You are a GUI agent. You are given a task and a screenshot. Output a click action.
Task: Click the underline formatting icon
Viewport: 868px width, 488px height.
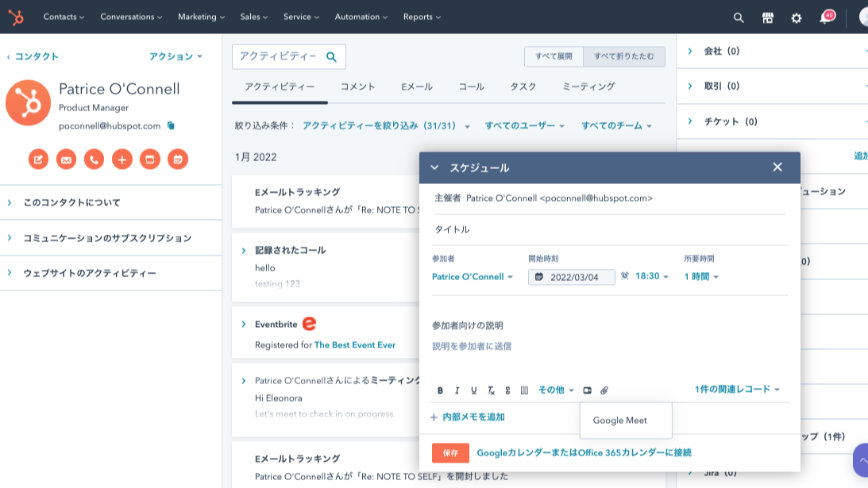click(473, 390)
